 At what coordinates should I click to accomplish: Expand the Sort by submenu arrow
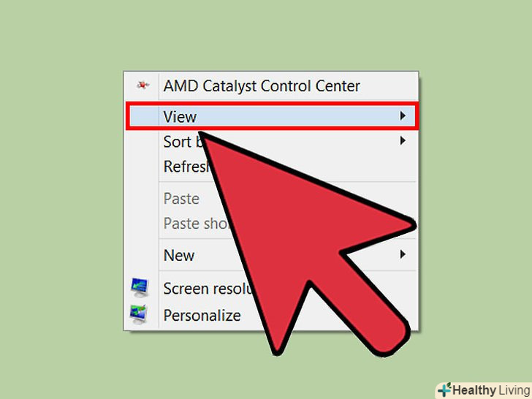pyautogui.click(x=403, y=140)
